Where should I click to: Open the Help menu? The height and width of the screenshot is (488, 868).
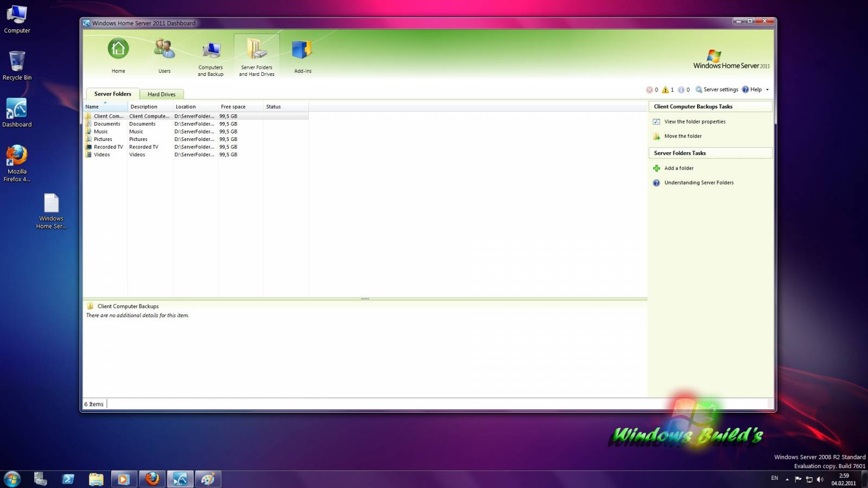[752, 89]
